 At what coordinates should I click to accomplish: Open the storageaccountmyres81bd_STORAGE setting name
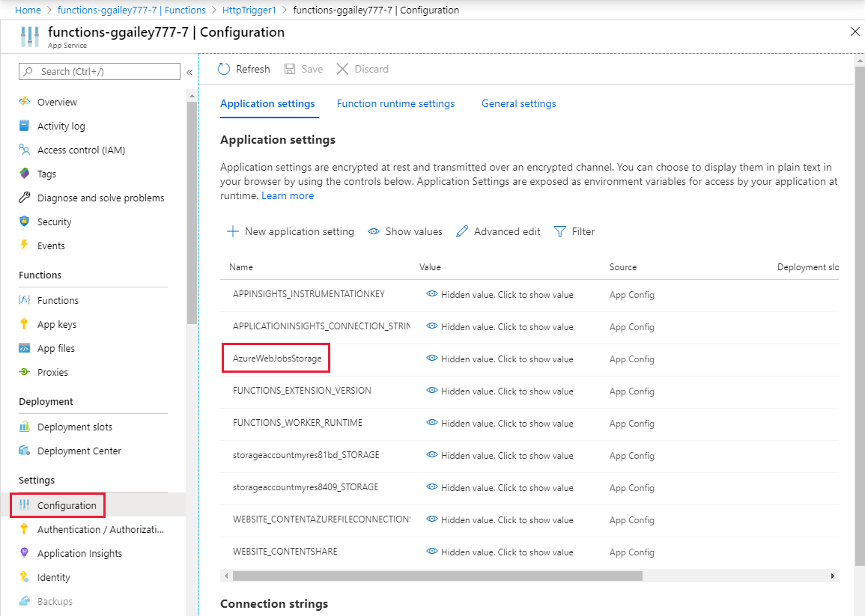[306, 455]
